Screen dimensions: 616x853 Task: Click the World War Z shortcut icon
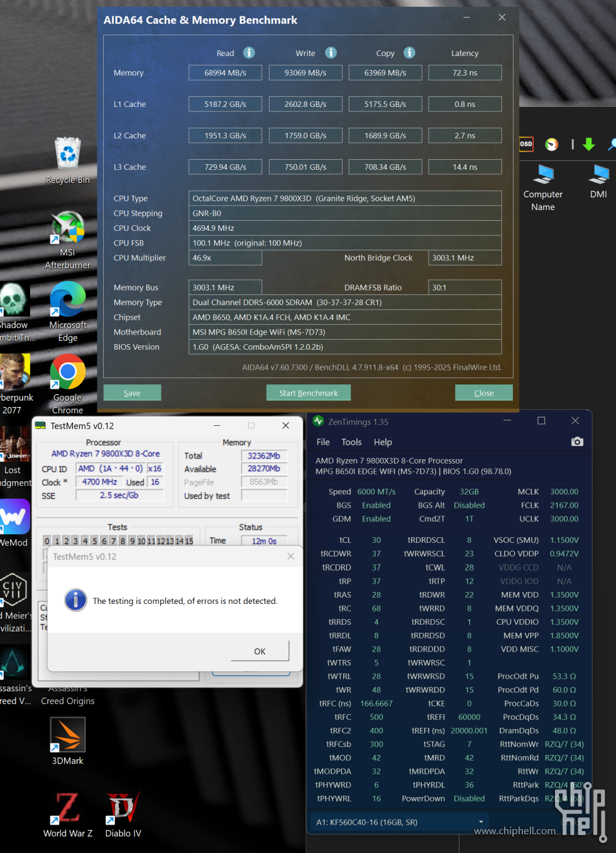coord(68,808)
